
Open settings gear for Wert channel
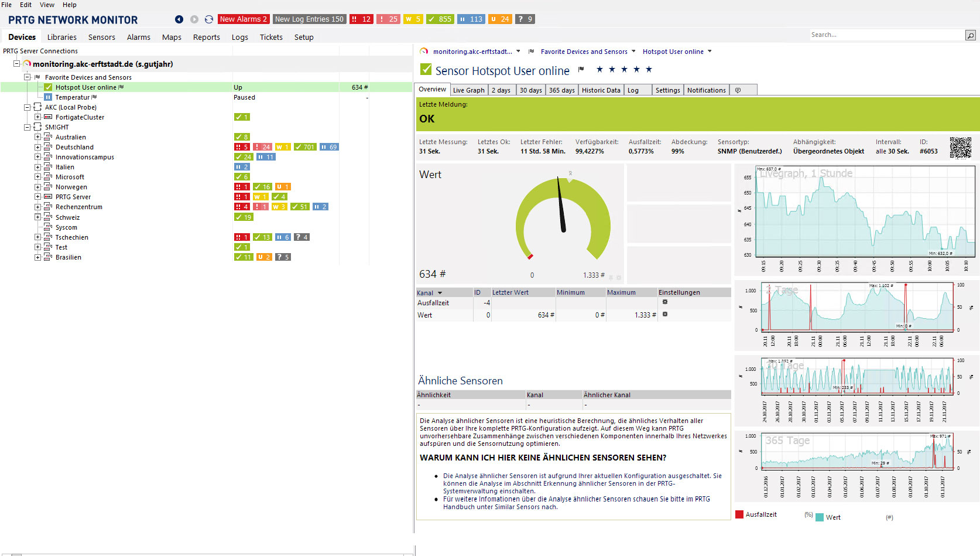tap(665, 315)
